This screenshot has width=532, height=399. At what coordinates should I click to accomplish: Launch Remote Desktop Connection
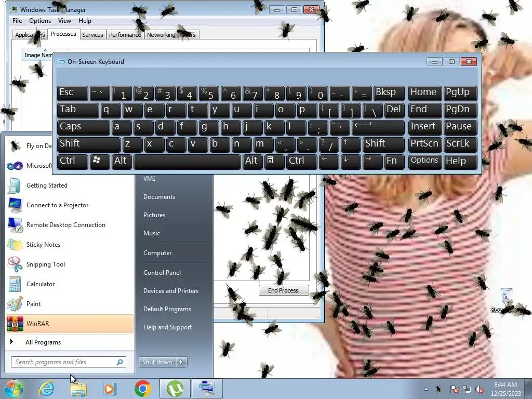[70, 225]
